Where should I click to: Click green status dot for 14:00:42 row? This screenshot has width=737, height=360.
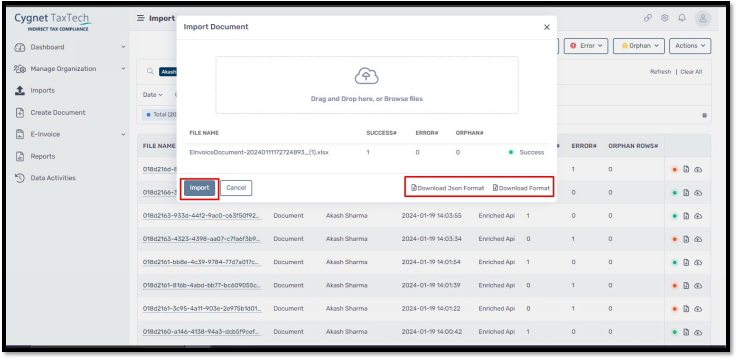[x=674, y=332]
